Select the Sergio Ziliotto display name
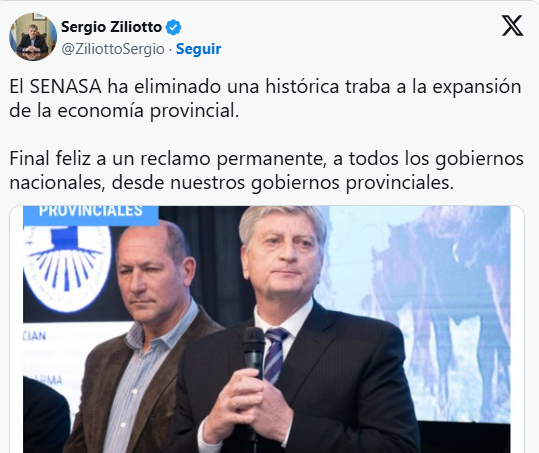The image size is (539, 453). point(111,27)
